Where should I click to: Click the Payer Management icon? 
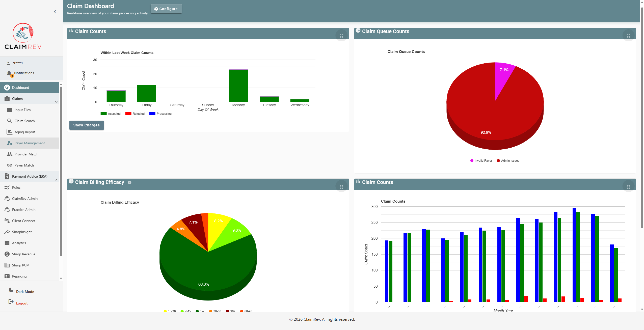[10, 143]
